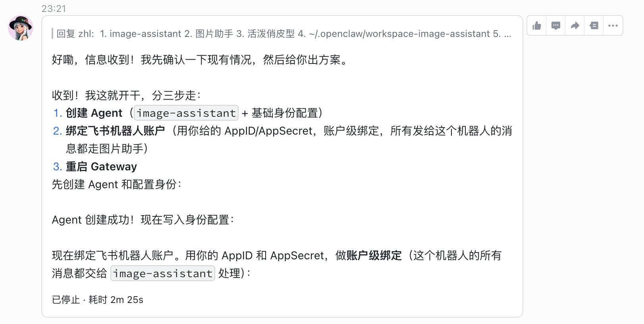Click list number 2 beside "绑定飞书机器人账户"
The height and width of the screenshot is (324, 644).
click(x=58, y=131)
